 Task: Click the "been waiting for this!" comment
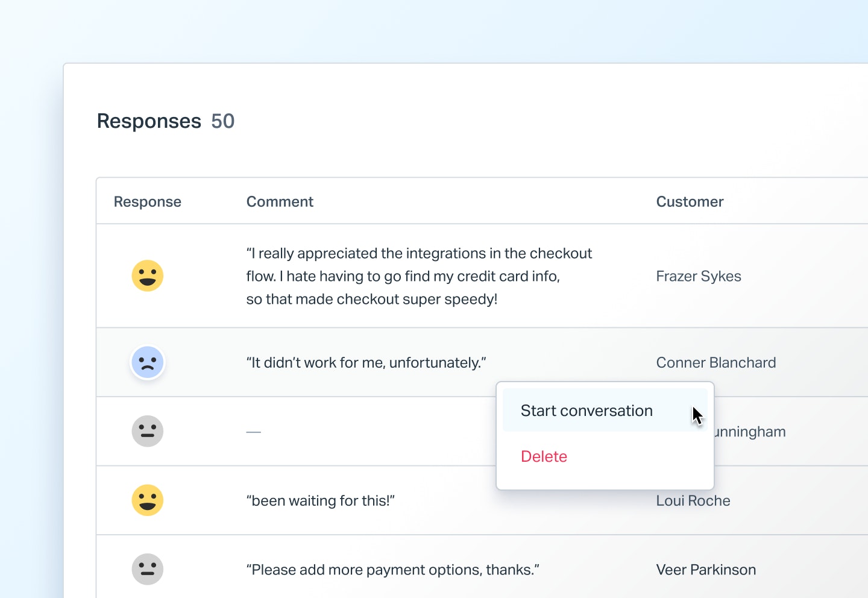(320, 501)
